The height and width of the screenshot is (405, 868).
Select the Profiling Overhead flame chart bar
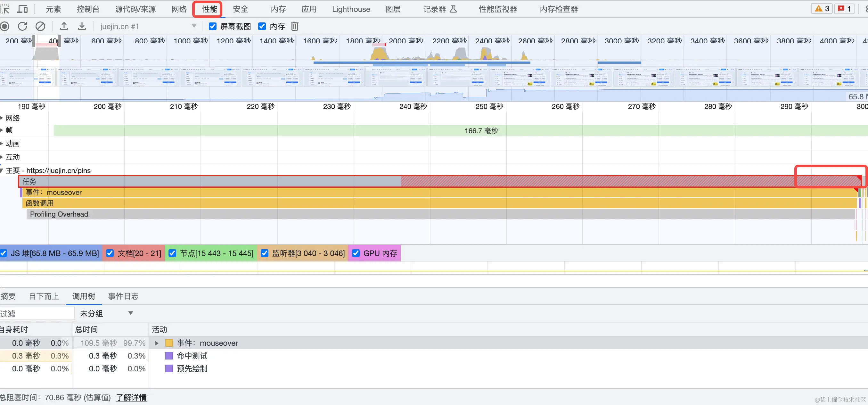[441, 214]
